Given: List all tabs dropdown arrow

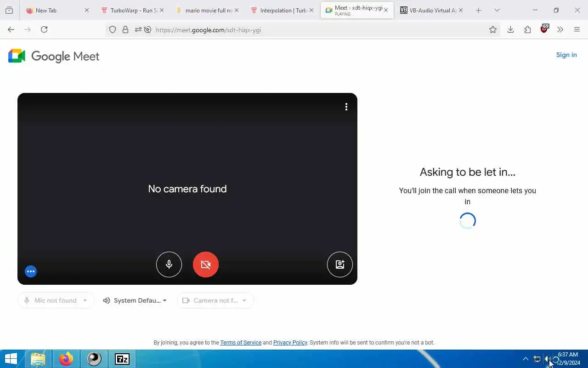Looking at the screenshot, I should tap(497, 10).
